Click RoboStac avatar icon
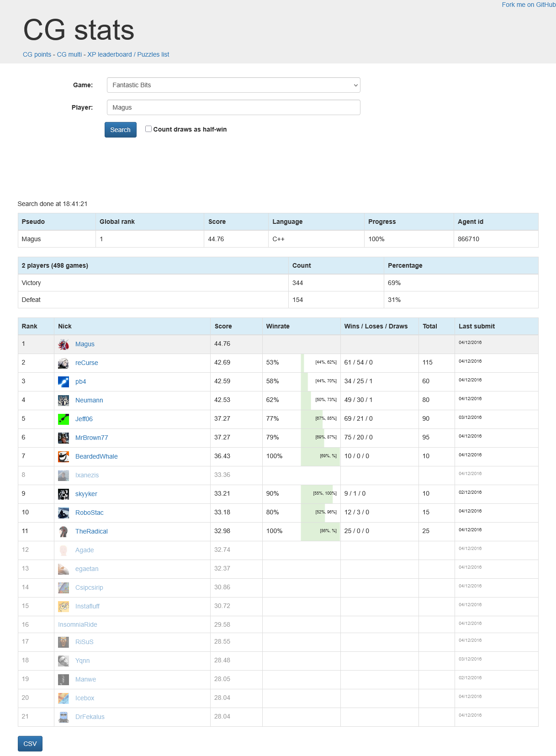The image size is (556, 756). tap(64, 513)
